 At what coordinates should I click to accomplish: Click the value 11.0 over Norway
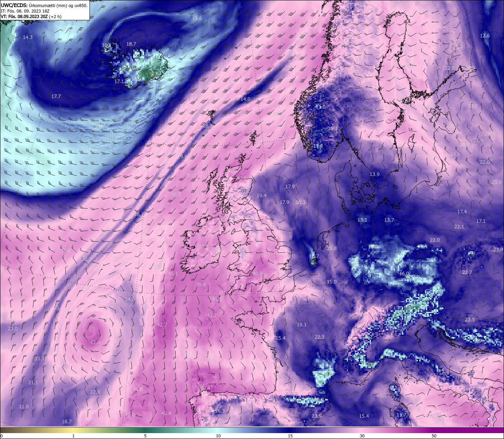pyautogui.click(x=321, y=107)
